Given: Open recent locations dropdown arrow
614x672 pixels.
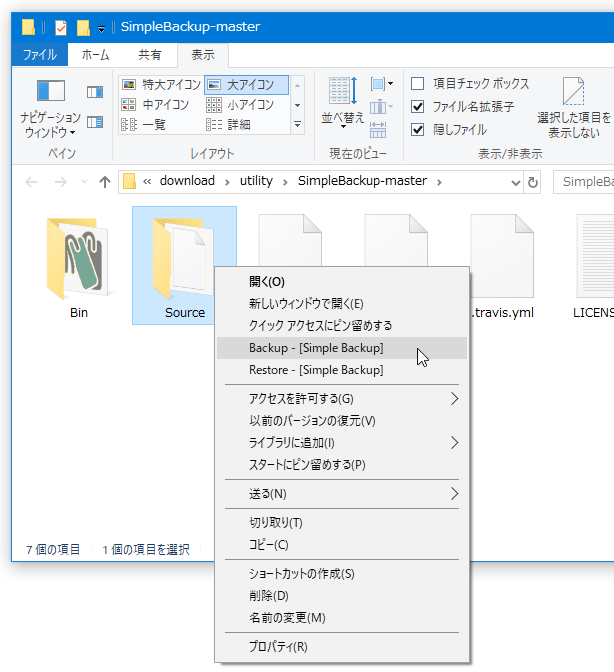Looking at the screenshot, I should point(84,182).
